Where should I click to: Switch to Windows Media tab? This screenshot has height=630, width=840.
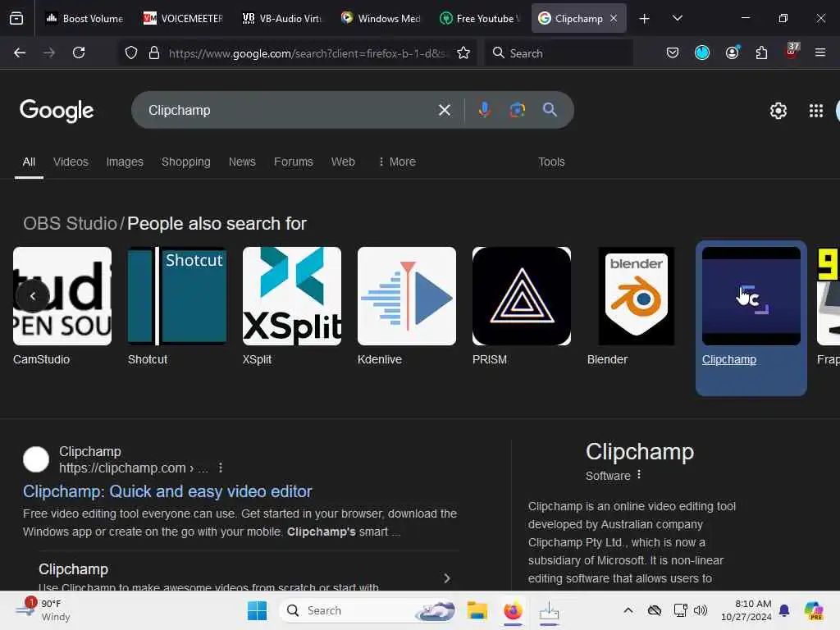pos(381,18)
